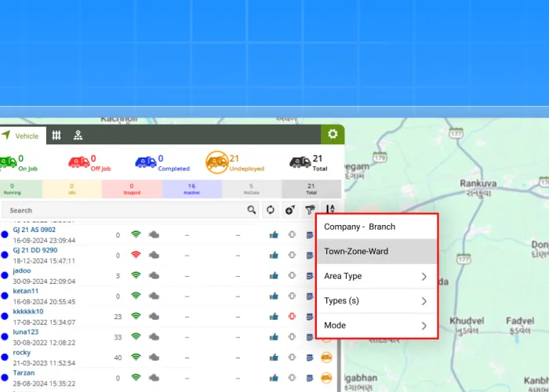This screenshot has height=392, width=549.
Task: Click the red signal icon for GJ 21 DD 9290
Action: coord(136,255)
